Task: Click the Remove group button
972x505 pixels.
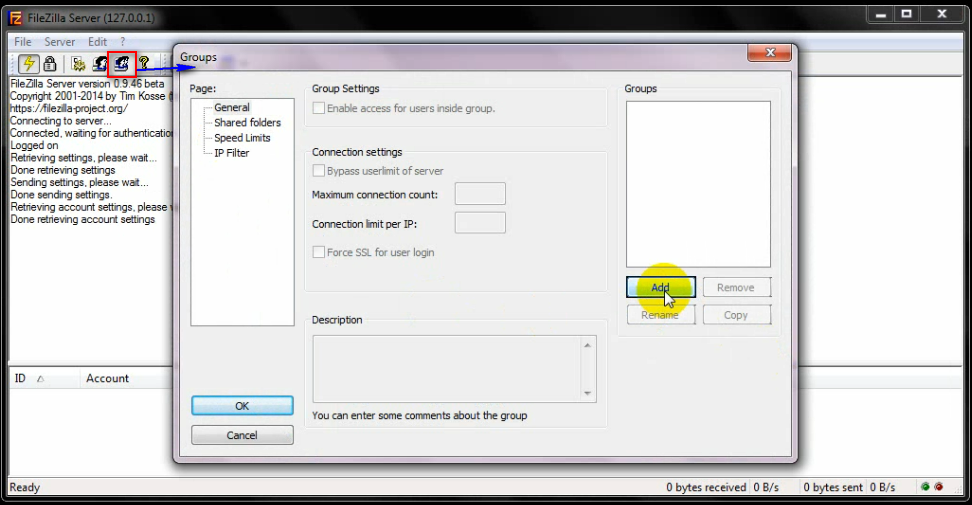Action: click(736, 288)
